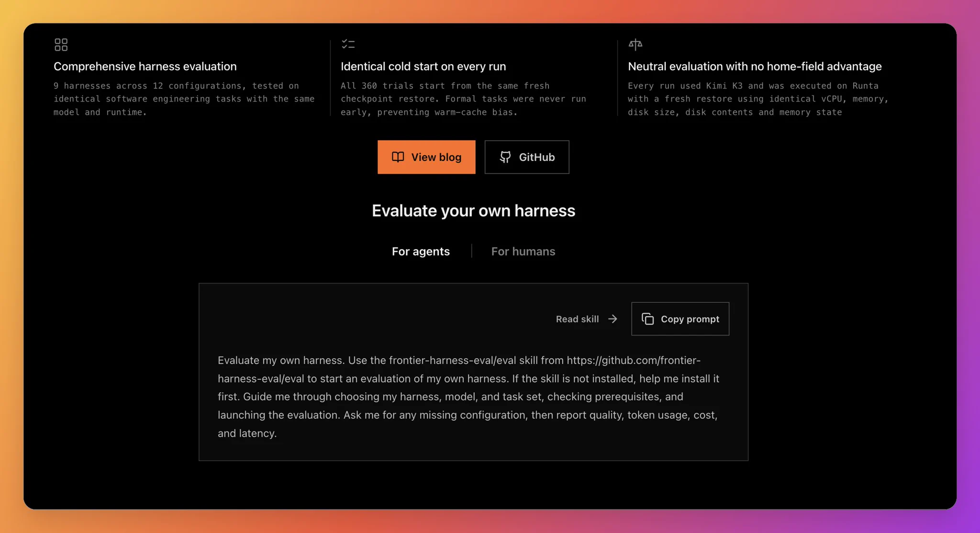The image size is (980, 533).
Task: Click the grid icon above Comprehensive harness evaluation
Action: click(x=61, y=45)
